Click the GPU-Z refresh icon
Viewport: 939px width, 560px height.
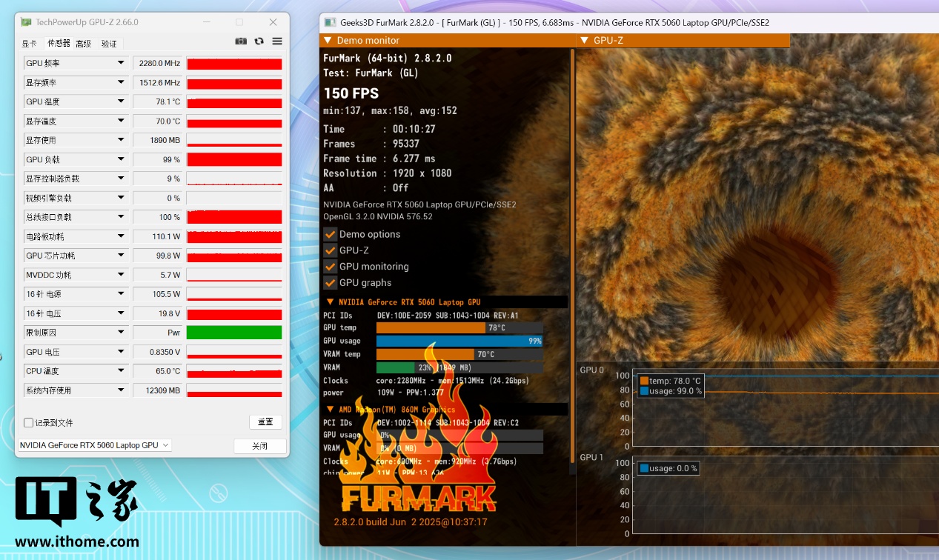[259, 41]
